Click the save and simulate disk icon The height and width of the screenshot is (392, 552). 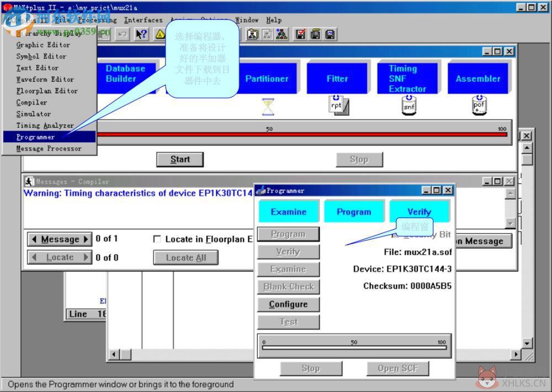tap(330, 34)
